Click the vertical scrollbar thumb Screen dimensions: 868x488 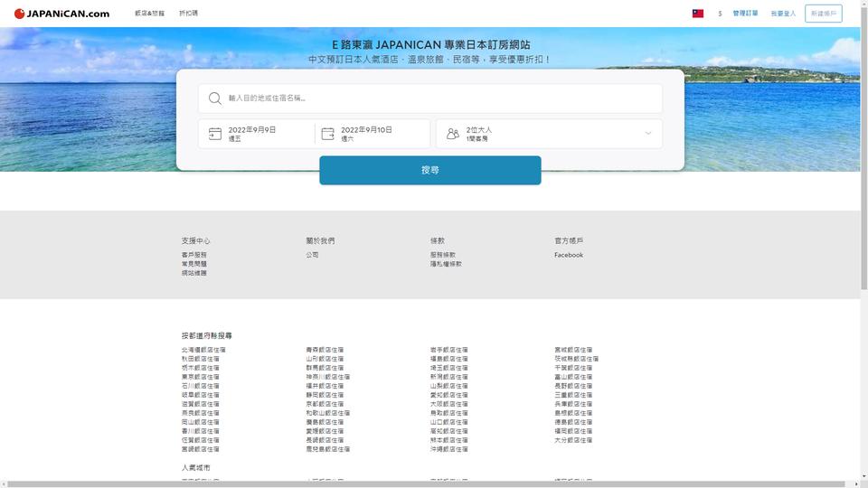coord(864,146)
